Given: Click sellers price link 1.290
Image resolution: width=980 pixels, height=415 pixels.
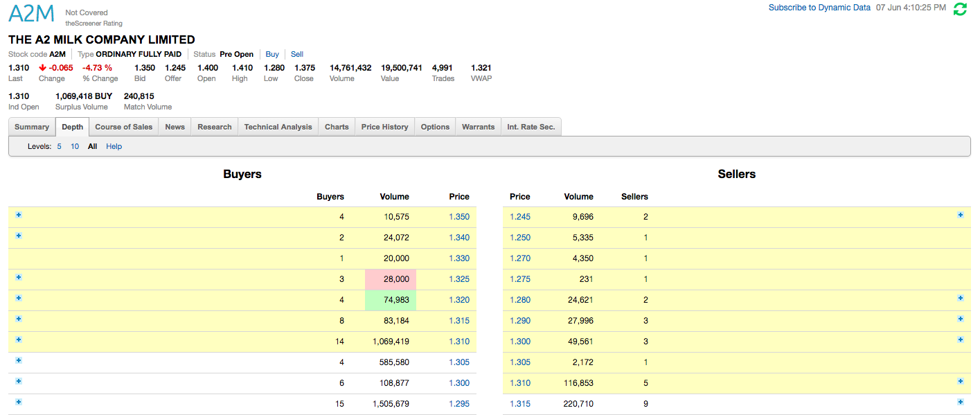Looking at the screenshot, I should coord(520,321).
